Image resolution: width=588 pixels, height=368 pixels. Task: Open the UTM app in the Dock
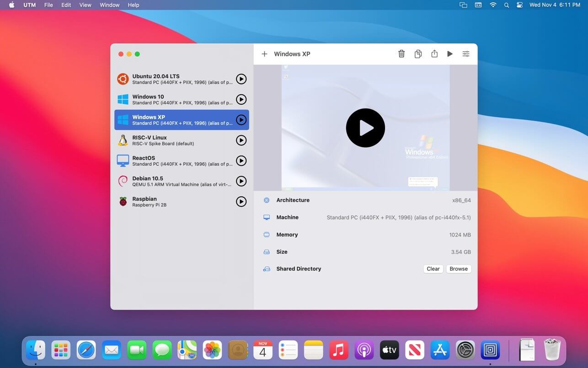coord(490,351)
